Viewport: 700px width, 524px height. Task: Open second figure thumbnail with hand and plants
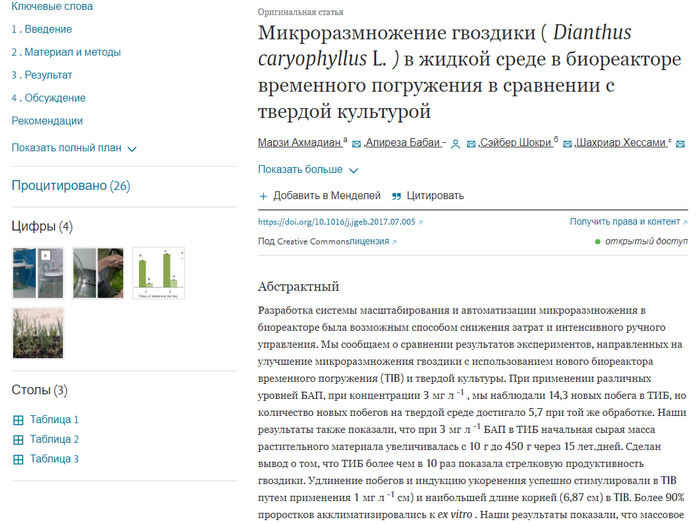click(98, 273)
